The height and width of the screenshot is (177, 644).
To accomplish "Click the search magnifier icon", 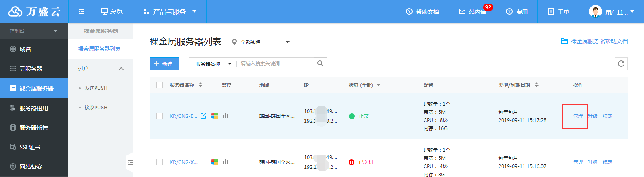I will [320, 64].
